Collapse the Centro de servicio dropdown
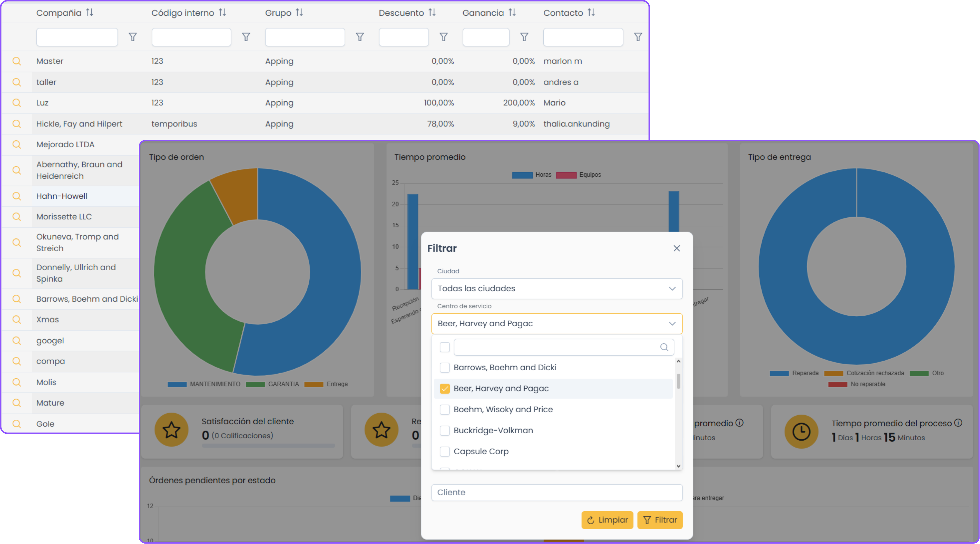The height and width of the screenshot is (544, 980). pos(672,324)
